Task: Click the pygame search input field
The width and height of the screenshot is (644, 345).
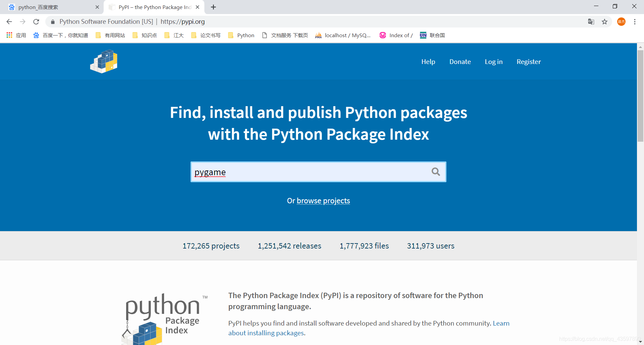Action: [x=309, y=172]
